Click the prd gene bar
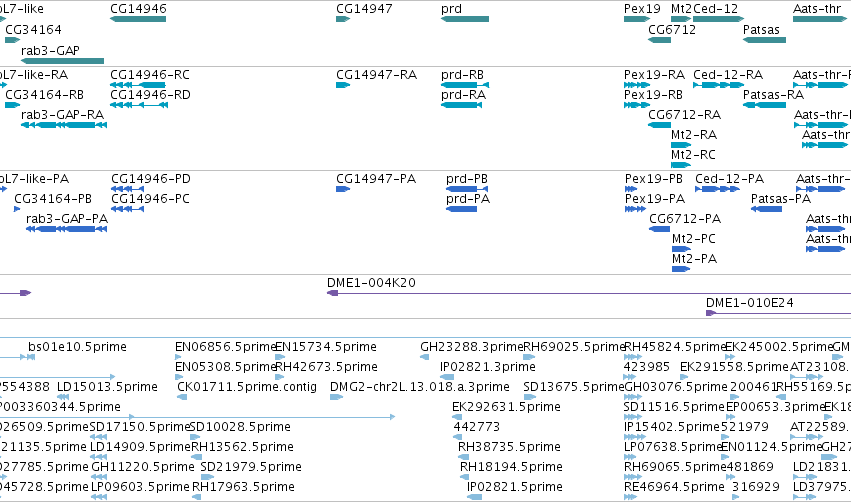851x502 pixels. coord(465,19)
